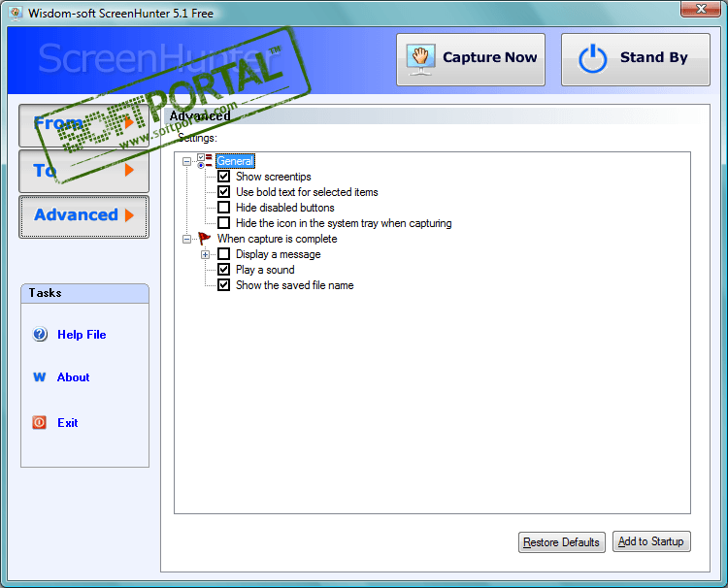The width and height of the screenshot is (728, 588).
Task: Click the Use bold text for selected items label
Action: 307,192
